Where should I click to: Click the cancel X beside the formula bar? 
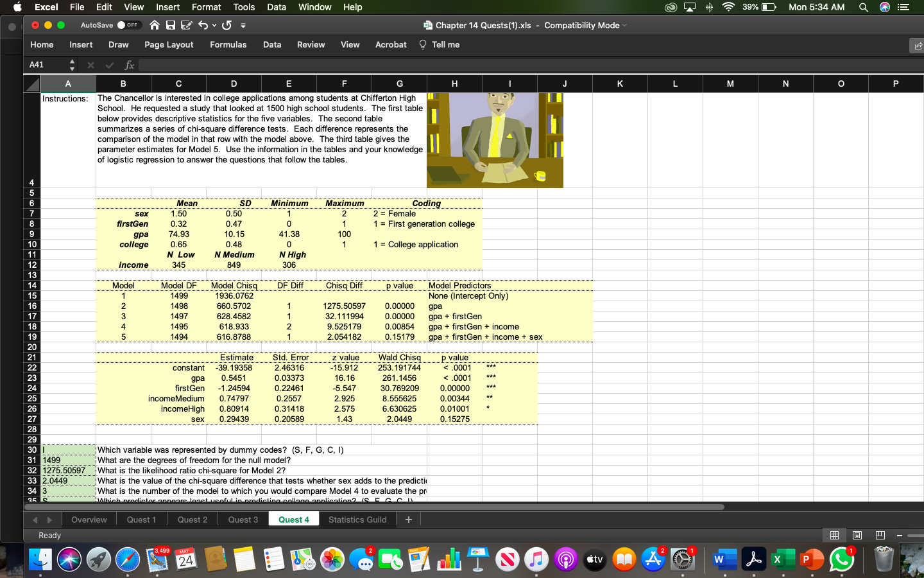pyautogui.click(x=90, y=64)
